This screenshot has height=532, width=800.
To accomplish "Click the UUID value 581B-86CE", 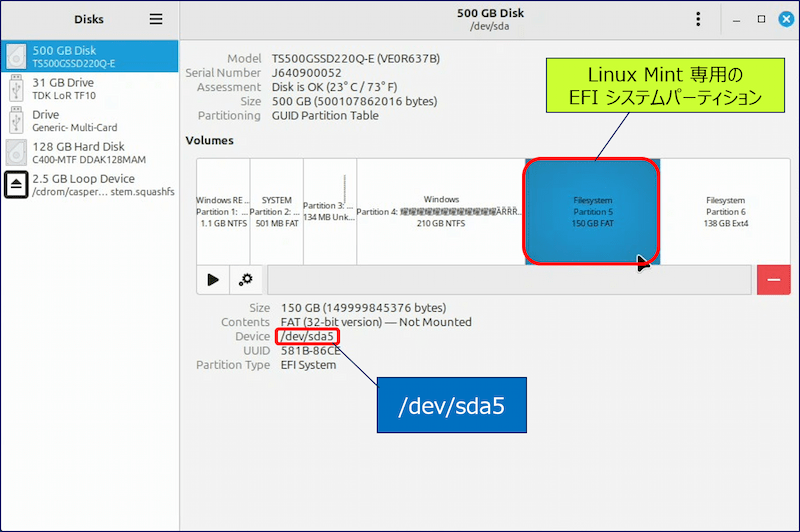I will point(310,351).
